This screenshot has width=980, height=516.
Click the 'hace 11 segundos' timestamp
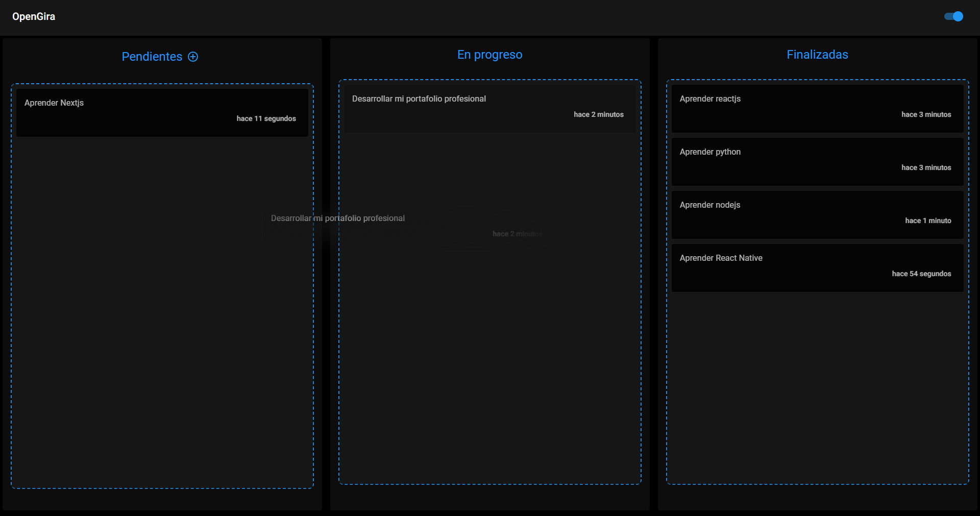(266, 118)
